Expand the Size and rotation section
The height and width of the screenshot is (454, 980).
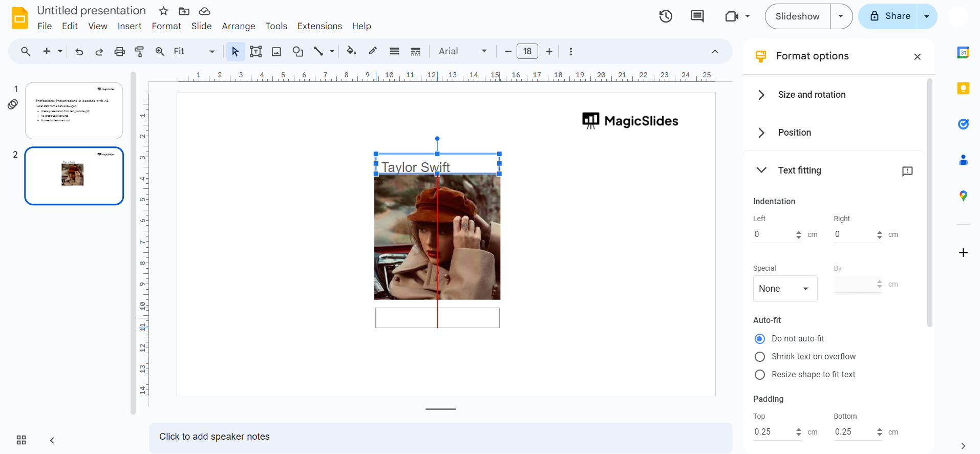click(812, 95)
